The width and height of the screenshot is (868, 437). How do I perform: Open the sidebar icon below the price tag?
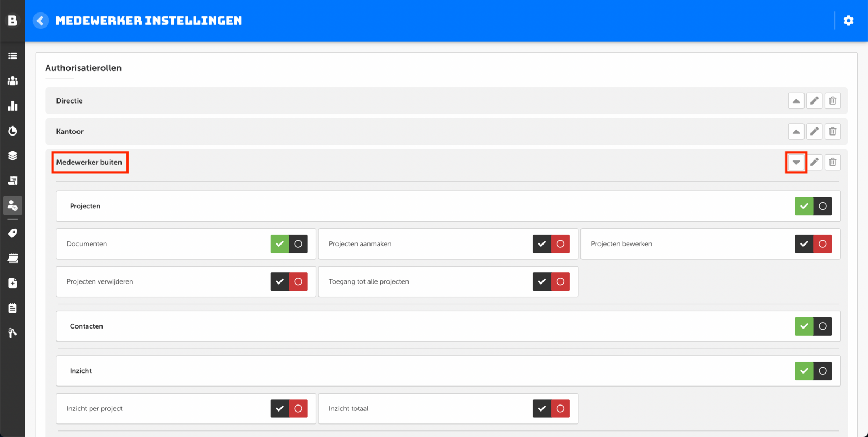click(x=12, y=258)
